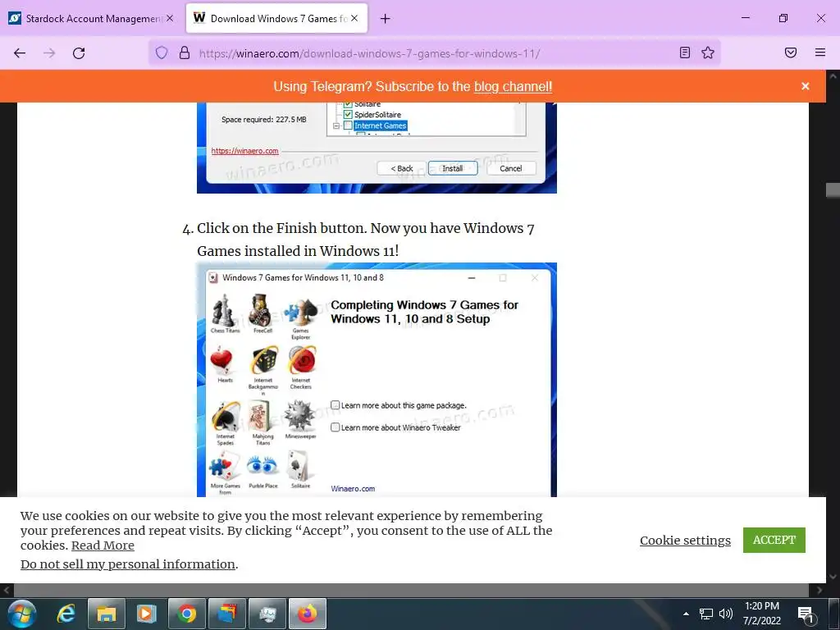
Task: Launch Google Chrome from taskbar
Action: click(186, 614)
